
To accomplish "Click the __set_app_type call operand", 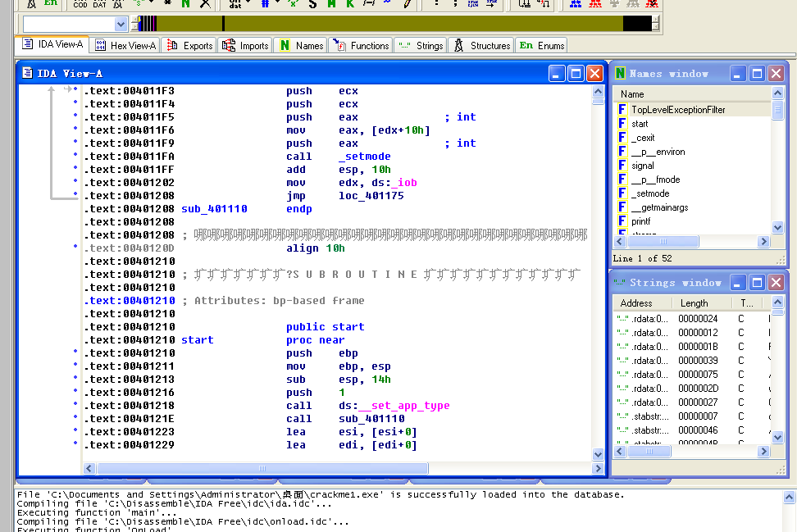I will click(403, 406).
